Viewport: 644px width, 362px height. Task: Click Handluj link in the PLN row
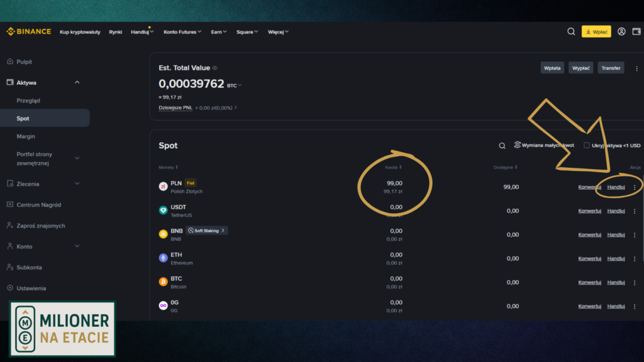point(616,187)
